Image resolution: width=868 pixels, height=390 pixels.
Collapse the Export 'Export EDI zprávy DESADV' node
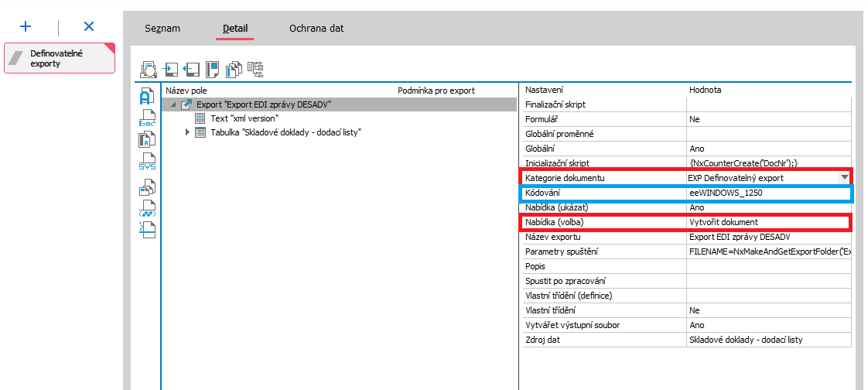[x=173, y=104]
